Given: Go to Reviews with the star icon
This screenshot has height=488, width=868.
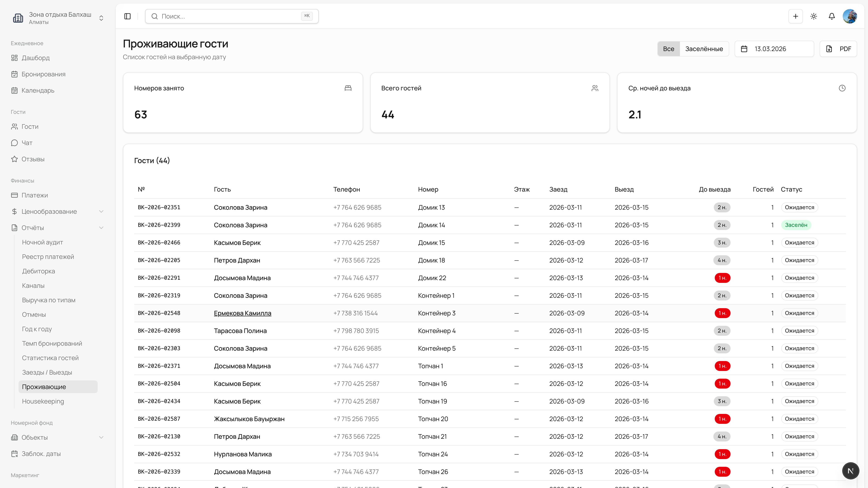Looking at the screenshot, I should 33,159.
